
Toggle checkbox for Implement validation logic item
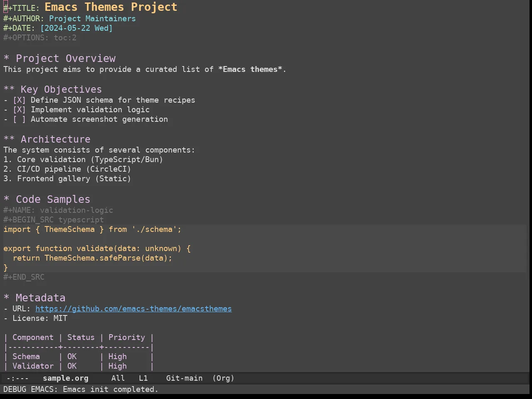[x=19, y=110]
